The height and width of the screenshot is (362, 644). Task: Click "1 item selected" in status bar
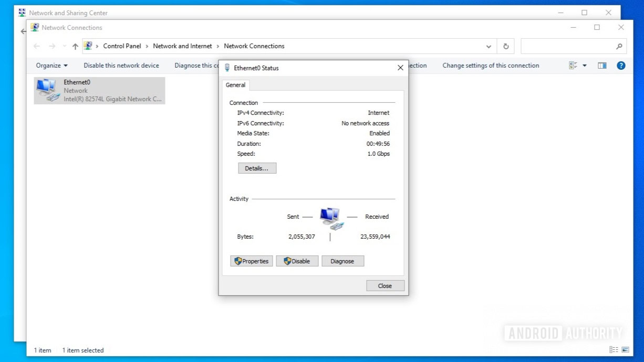(83, 350)
